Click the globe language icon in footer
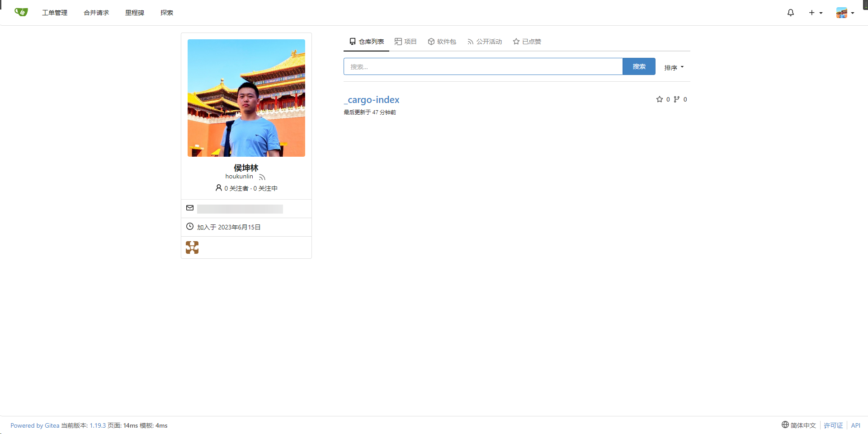This screenshot has height=434, width=868. pyautogui.click(x=785, y=425)
